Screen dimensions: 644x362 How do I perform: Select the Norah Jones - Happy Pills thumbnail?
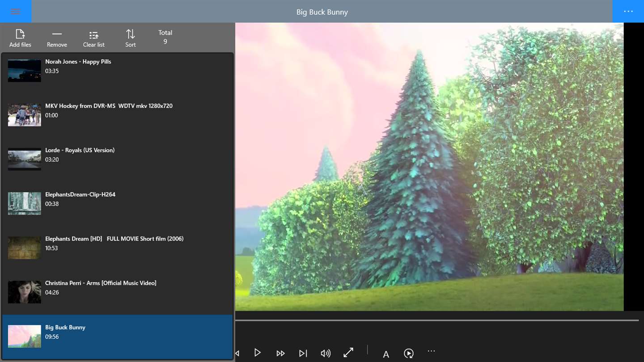[25, 71]
